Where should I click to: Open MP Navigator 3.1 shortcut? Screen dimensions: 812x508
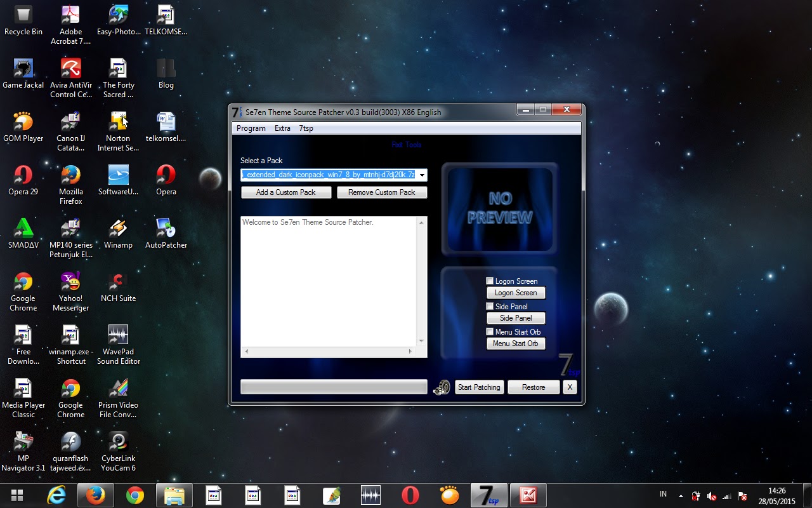[x=23, y=451]
